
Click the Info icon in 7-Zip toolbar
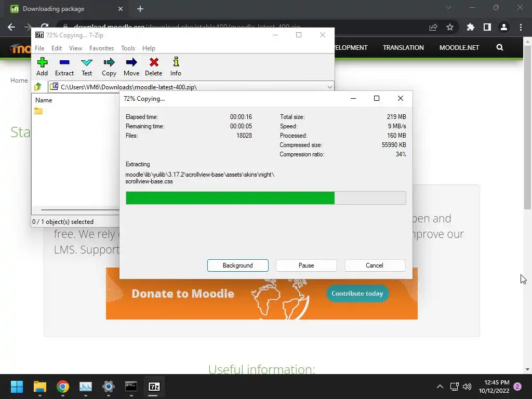pos(176,66)
